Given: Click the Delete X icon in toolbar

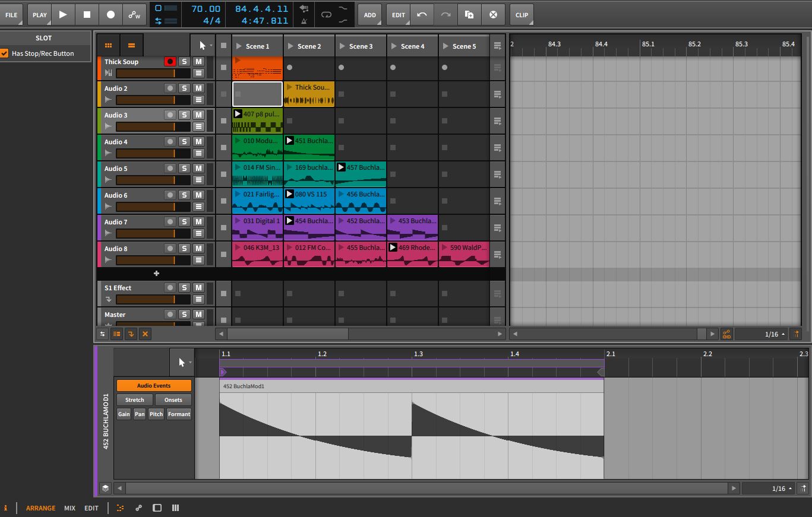Looking at the screenshot, I should click(x=493, y=15).
